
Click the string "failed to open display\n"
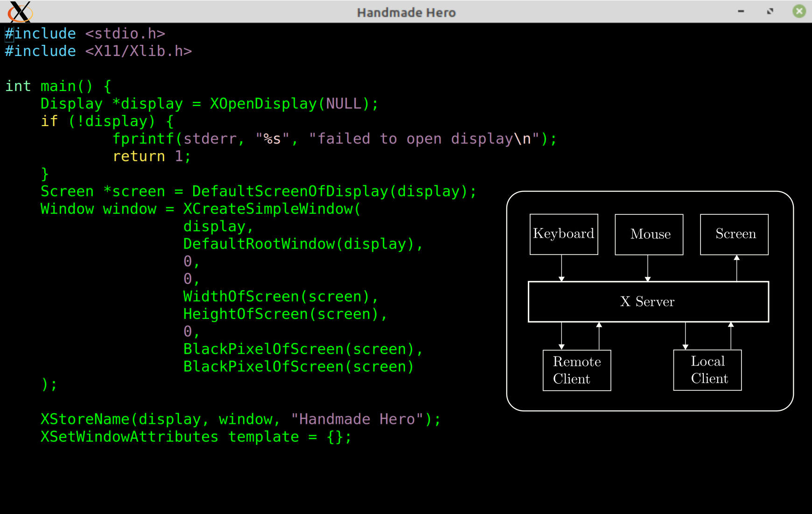pyautogui.click(x=424, y=139)
